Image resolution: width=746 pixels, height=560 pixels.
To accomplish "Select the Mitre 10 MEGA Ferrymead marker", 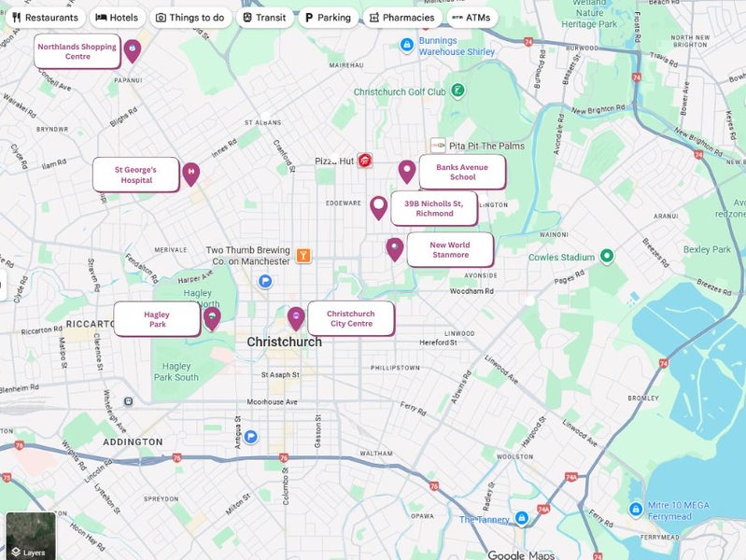I will coord(636,510).
